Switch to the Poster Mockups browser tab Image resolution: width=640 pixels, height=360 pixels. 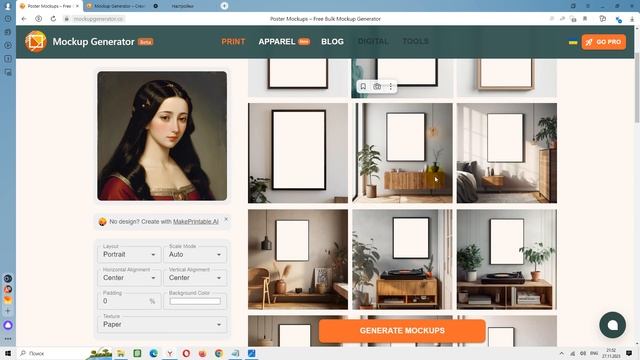point(49,6)
